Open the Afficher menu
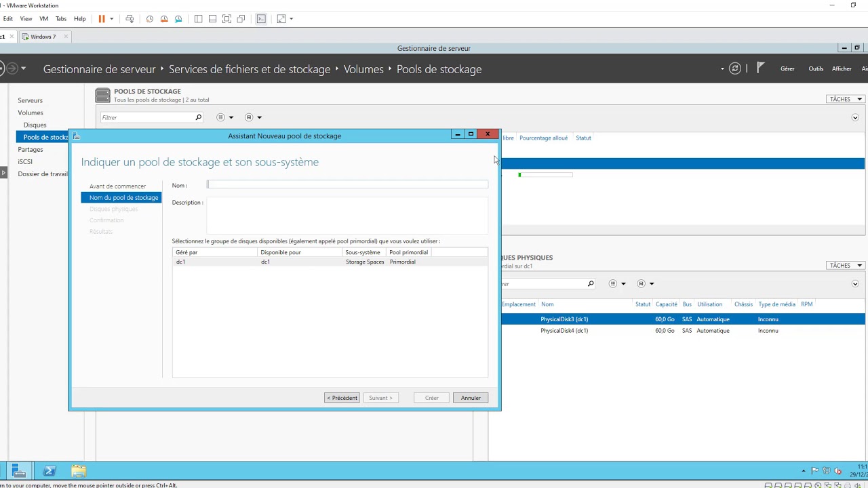This screenshot has height=488, width=868. 842,68
